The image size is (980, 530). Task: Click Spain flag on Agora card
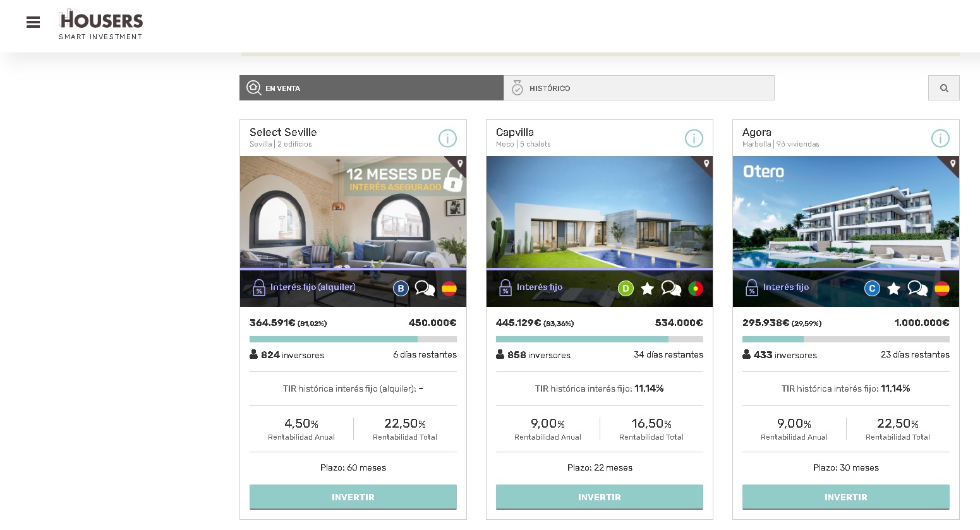(942, 289)
